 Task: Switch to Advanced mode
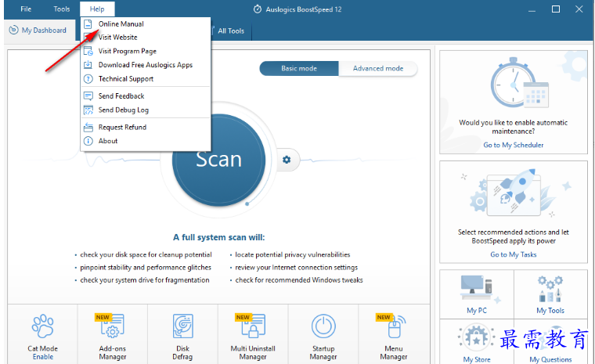[378, 69]
